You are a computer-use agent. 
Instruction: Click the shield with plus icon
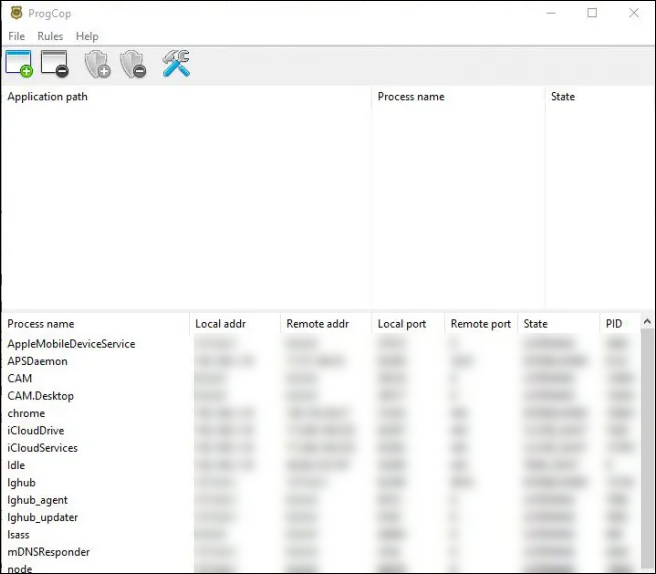[97, 64]
